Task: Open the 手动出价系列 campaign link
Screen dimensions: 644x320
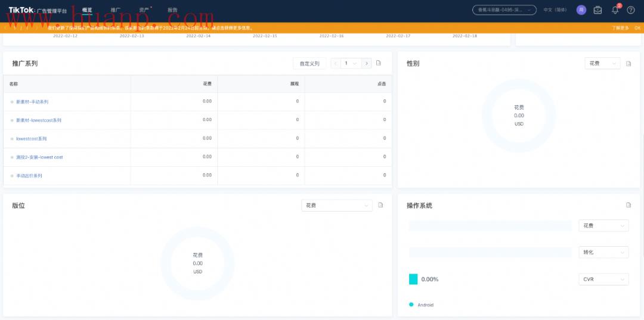Action: click(x=29, y=176)
